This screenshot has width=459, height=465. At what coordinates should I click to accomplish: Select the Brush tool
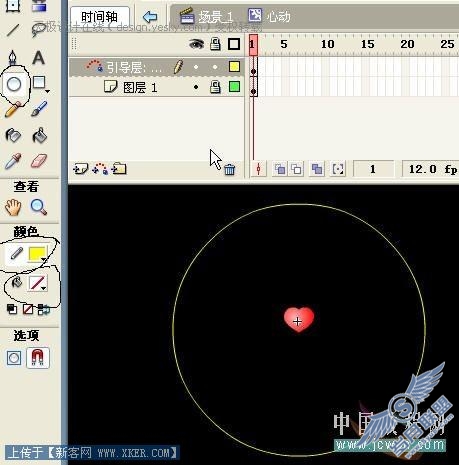(39, 109)
